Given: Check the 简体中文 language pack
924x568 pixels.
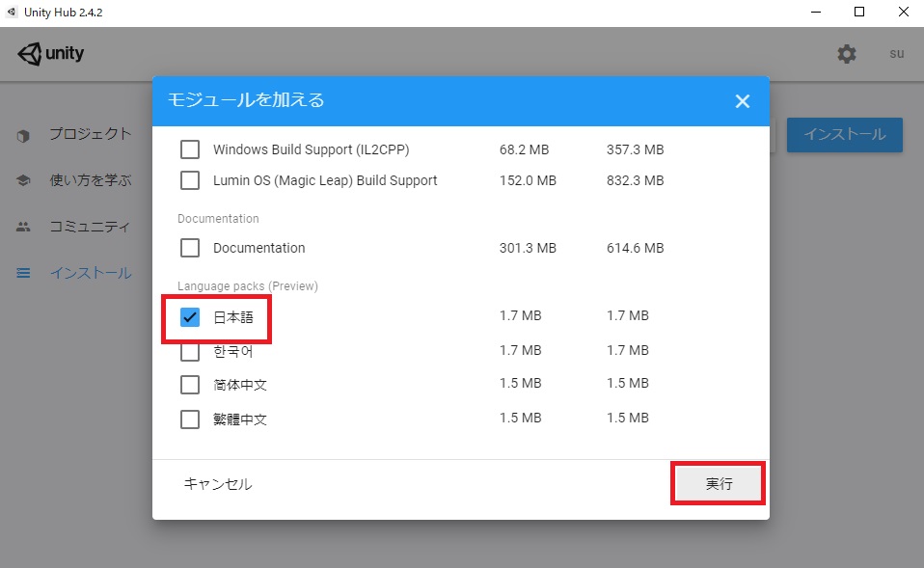Looking at the screenshot, I should click(188, 383).
